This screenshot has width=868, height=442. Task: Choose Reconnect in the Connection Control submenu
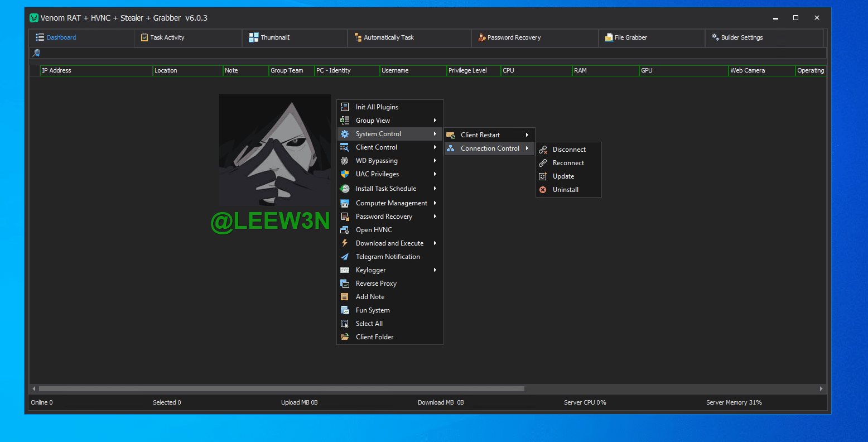pyautogui.click(x=568, y=163)
